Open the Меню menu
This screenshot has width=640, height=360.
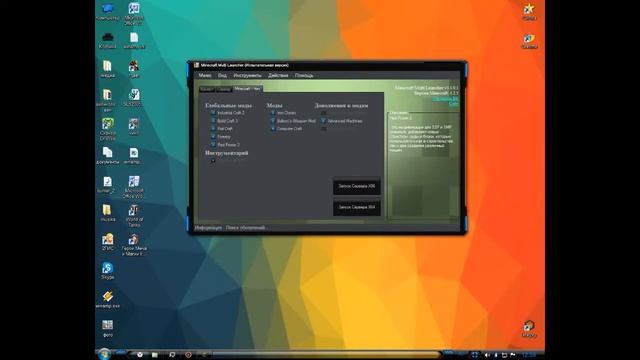[204, 76]
